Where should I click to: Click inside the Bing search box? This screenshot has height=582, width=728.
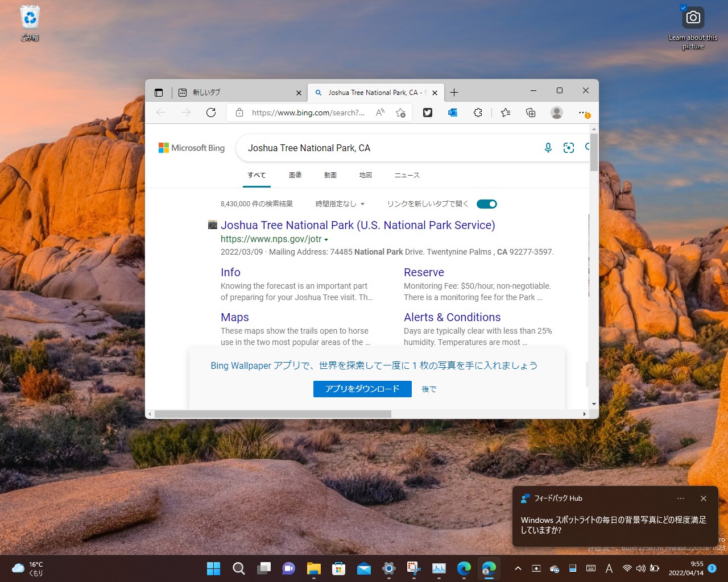pos(370,147)
